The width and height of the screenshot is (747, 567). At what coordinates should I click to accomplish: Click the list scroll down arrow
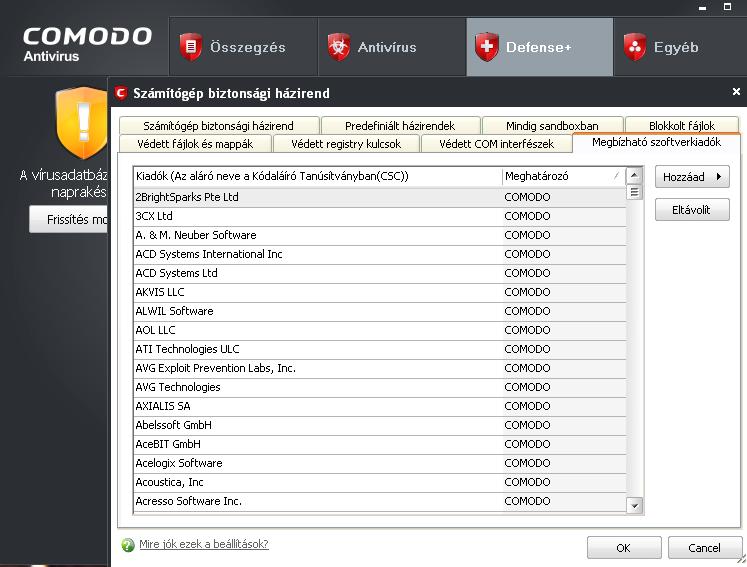click(634, 506)
